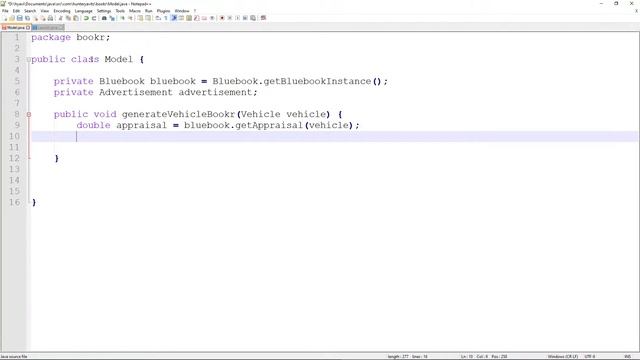Image resolution: width=640 pixels, height=360 pixels.
Task: Toggle the highlighted indent guide icon
Action: pos(174,18)
